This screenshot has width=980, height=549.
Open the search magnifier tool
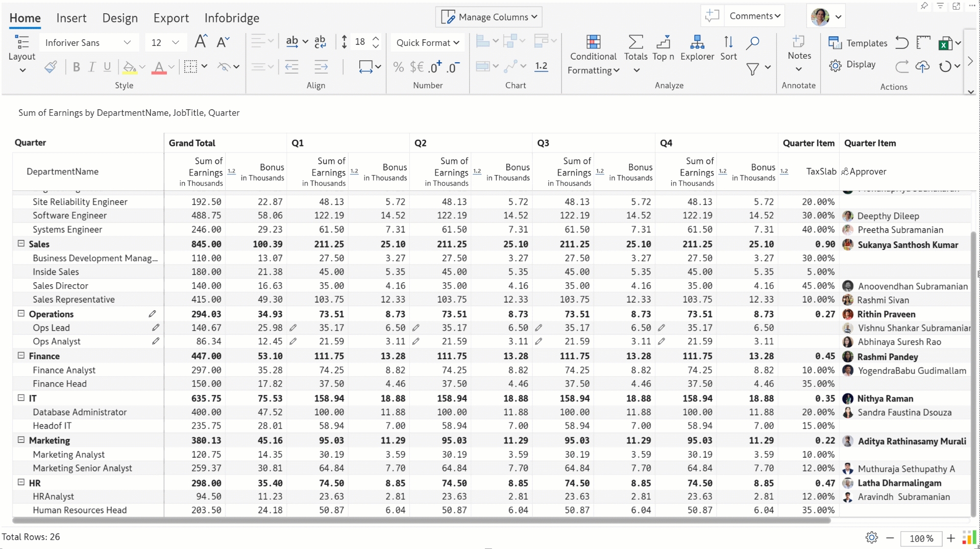tap(752, 43)
